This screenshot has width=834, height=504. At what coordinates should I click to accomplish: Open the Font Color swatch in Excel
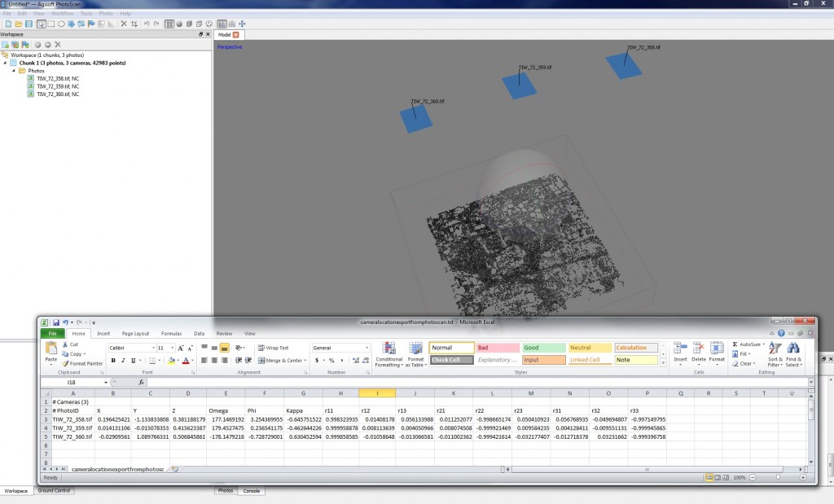click(x=187, y=362)
